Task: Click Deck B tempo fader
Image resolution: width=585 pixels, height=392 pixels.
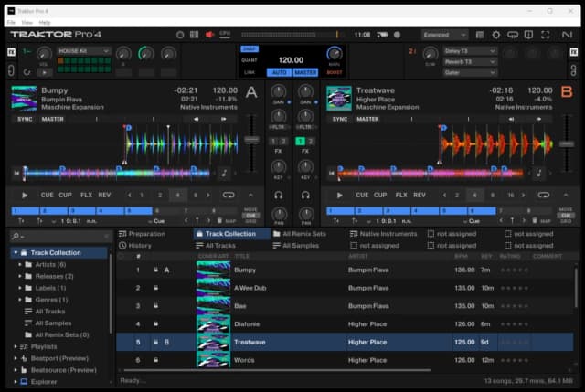Action: 567,144
